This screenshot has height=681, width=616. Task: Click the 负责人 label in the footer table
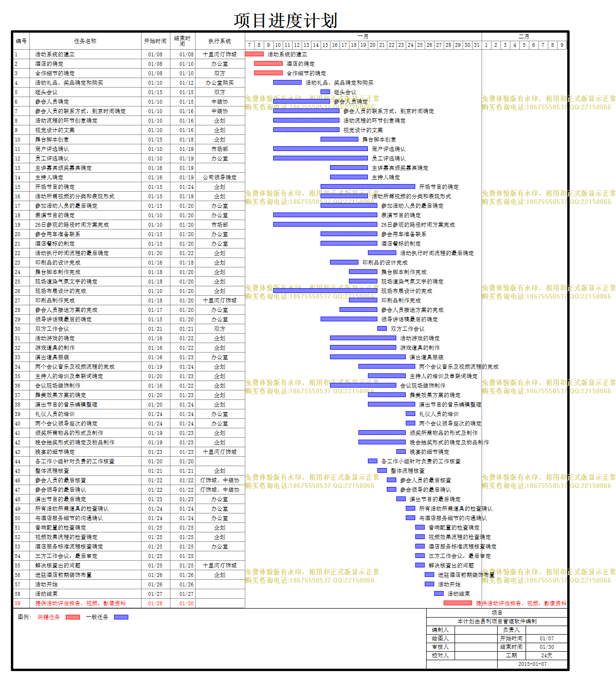pyautogui.click(x=511, y=630)
